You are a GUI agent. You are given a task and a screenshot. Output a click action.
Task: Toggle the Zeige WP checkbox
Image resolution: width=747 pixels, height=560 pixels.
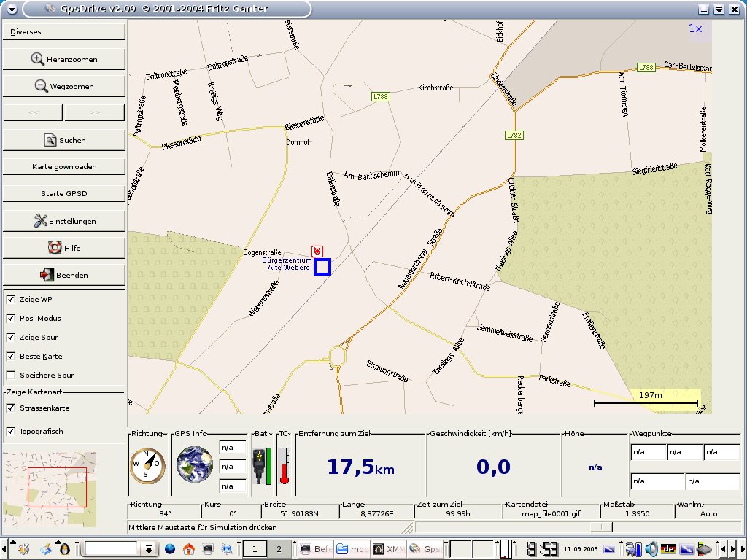click(10, 299)
